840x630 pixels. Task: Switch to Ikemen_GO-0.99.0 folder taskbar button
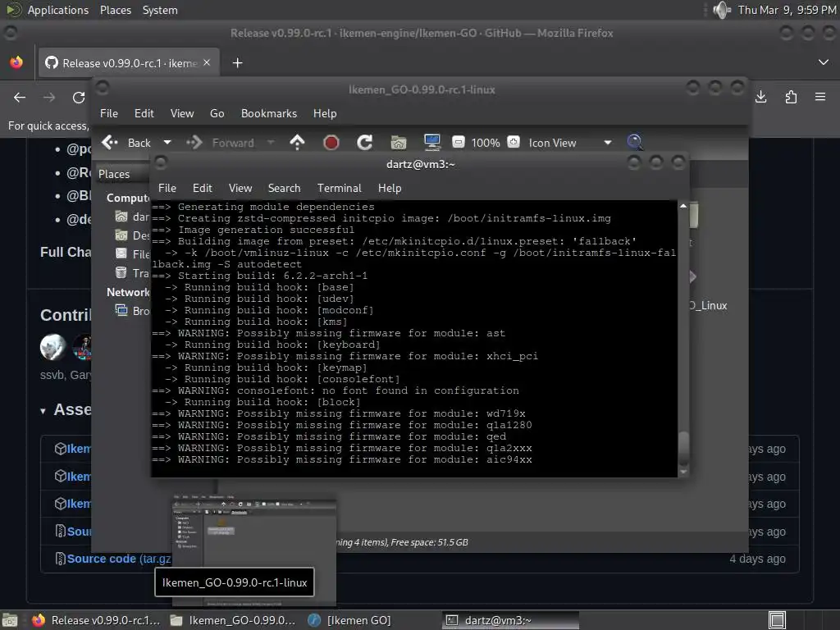(x=232, y=620)
